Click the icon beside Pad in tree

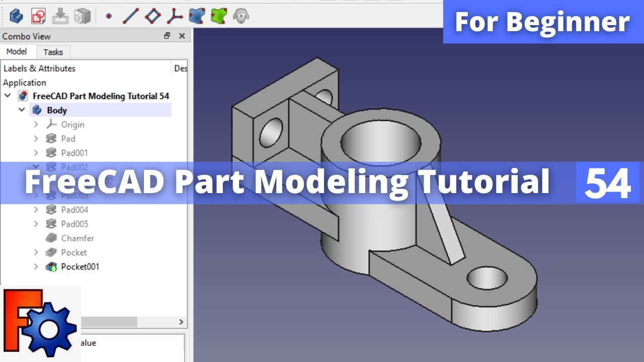click(x=51, y=138)
